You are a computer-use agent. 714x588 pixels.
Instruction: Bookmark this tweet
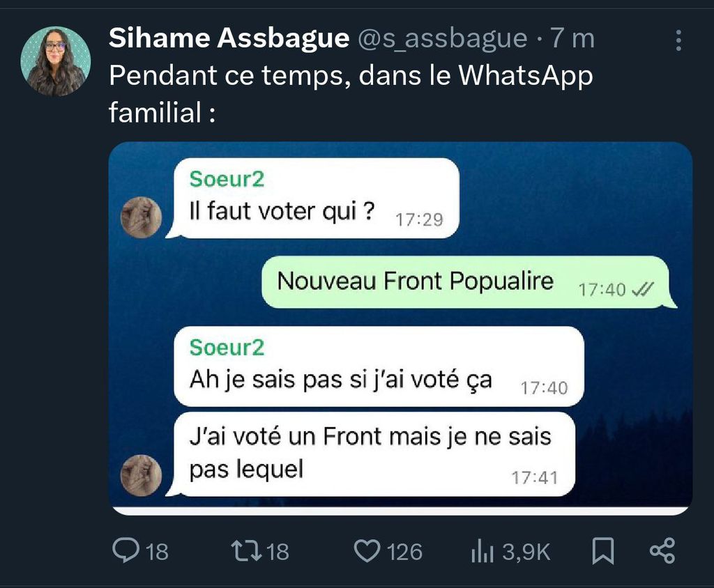tap(603, 551)
